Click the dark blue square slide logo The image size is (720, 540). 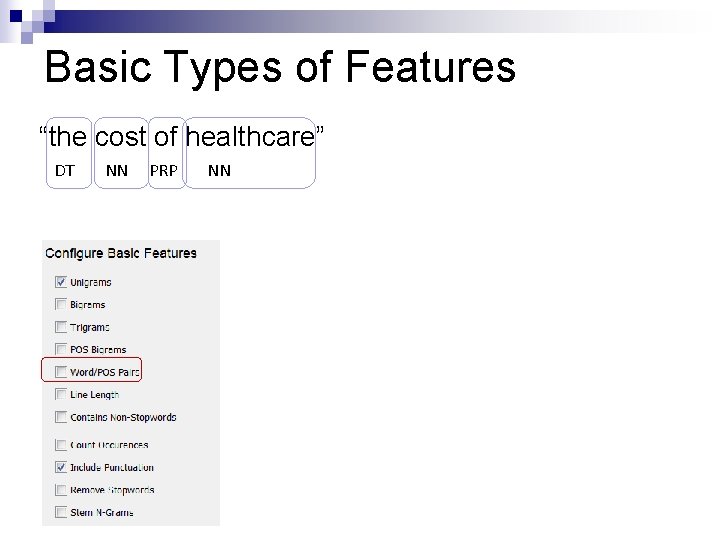(16, 16)
